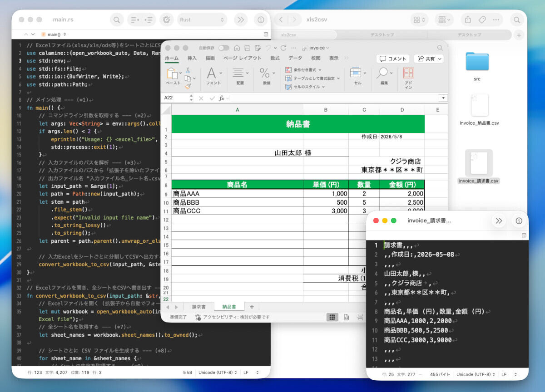Image resolution: width=545 pixels, height=392 pixels.
Task: Open the main() function navigation popup
Action: pyautogui.click(x=54, y=34)
